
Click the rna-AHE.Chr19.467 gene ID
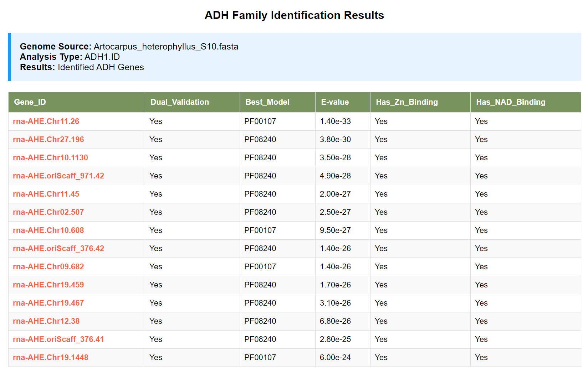click(48, 303)
